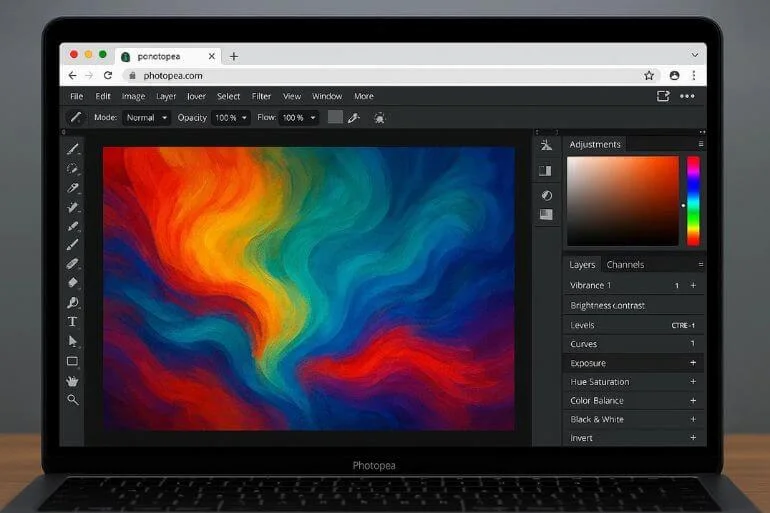Open the Opacity 100% dropdown
Image resolution: width=770 pixels, height=513 pixels.
(231, 118)
